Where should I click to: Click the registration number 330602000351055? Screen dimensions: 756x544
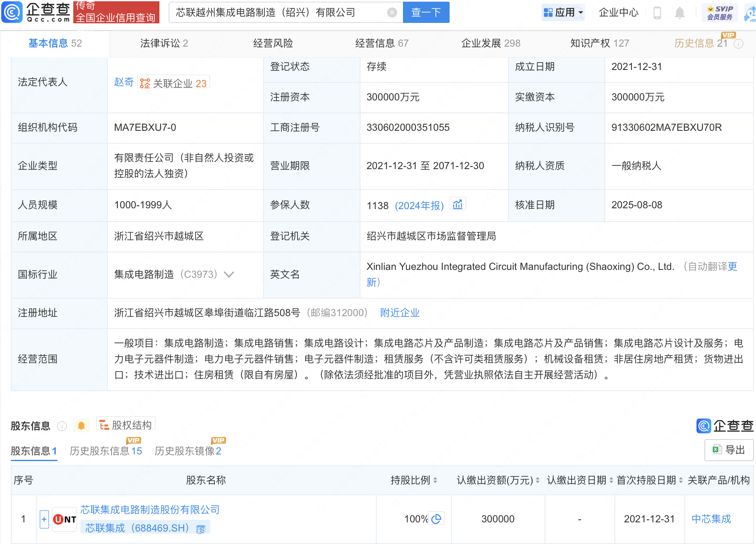click(x=408, y=127)
